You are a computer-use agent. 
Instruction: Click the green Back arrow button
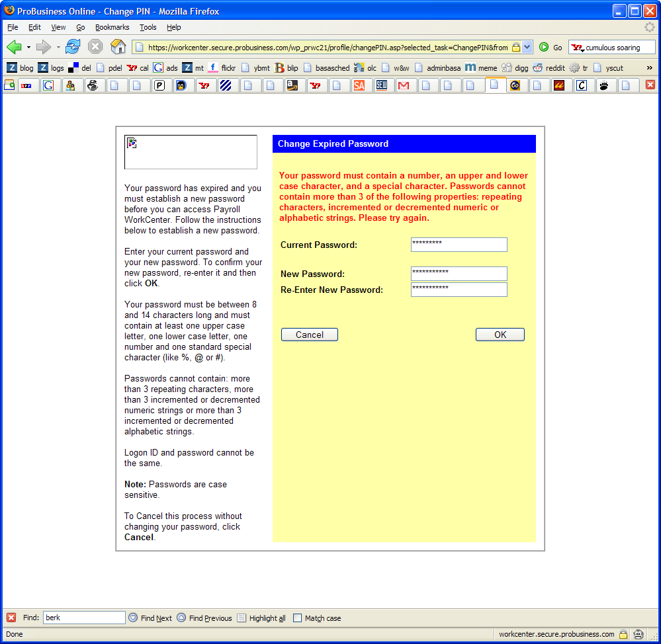click(x=15, y=47)
